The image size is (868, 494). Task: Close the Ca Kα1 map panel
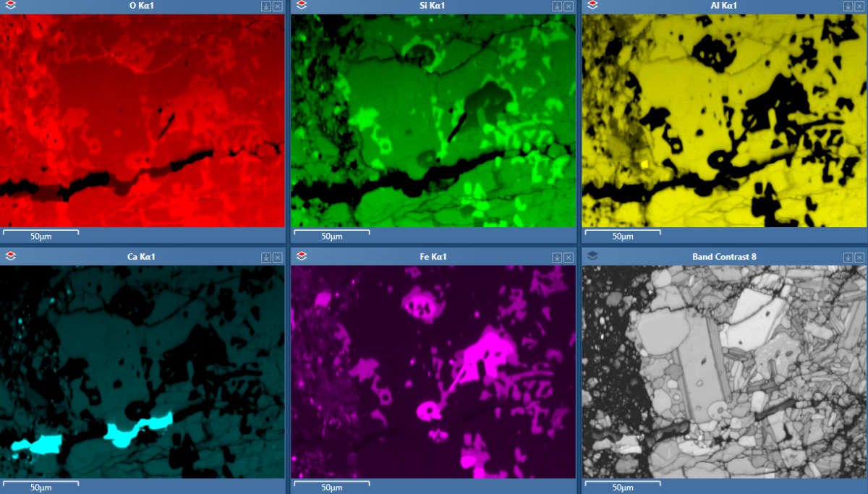(x=277, y=257)
